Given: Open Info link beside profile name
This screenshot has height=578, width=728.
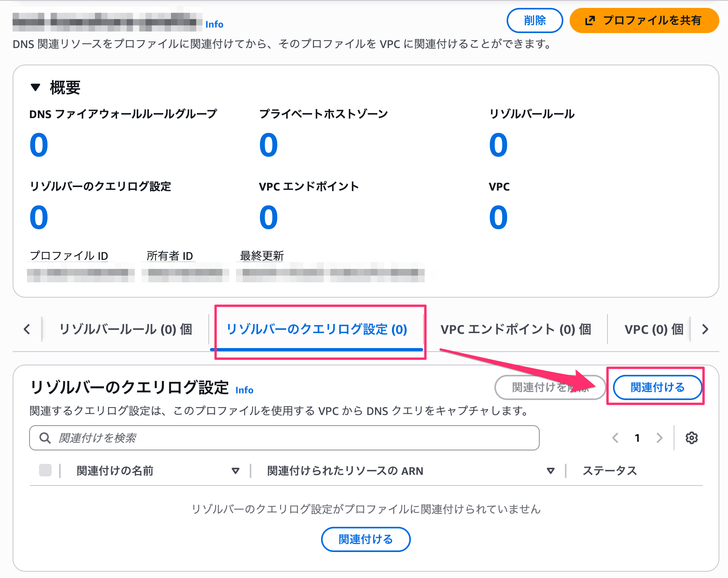Looking at the screenshot, I should pos(214,24).
